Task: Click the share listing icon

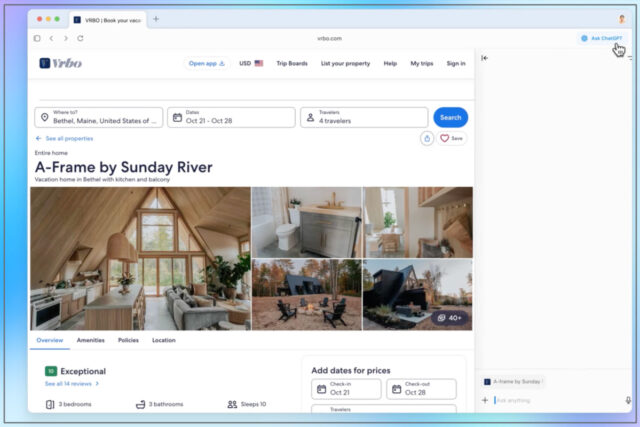Action: [x=427, y=139]
